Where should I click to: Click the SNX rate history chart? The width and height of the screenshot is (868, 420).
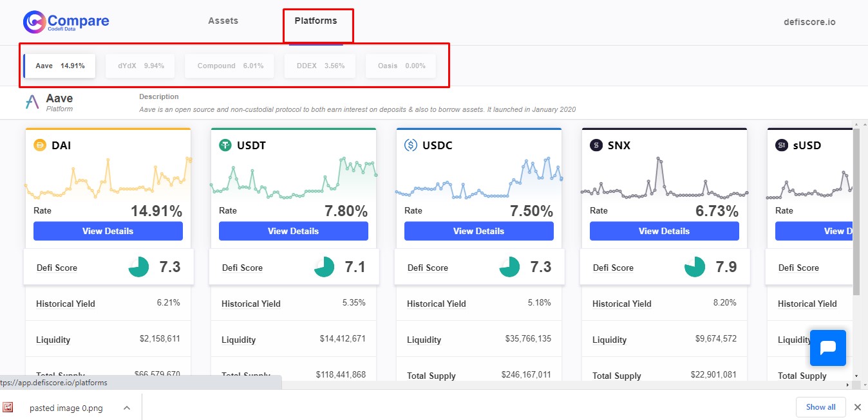(665, 178)
